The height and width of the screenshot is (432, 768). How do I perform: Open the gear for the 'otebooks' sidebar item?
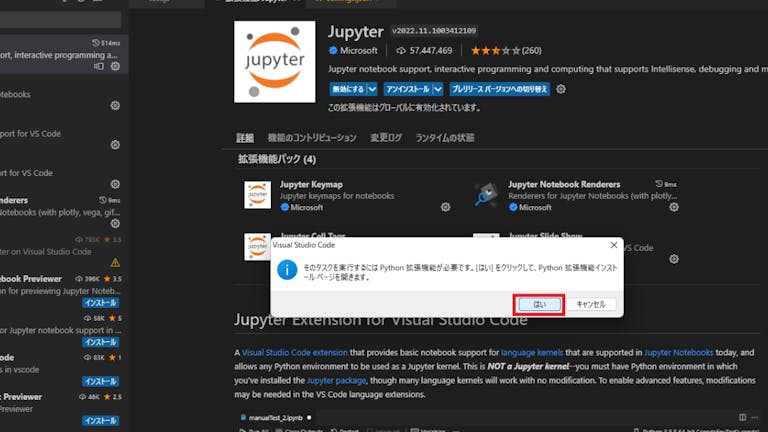(x=115, y=106)
